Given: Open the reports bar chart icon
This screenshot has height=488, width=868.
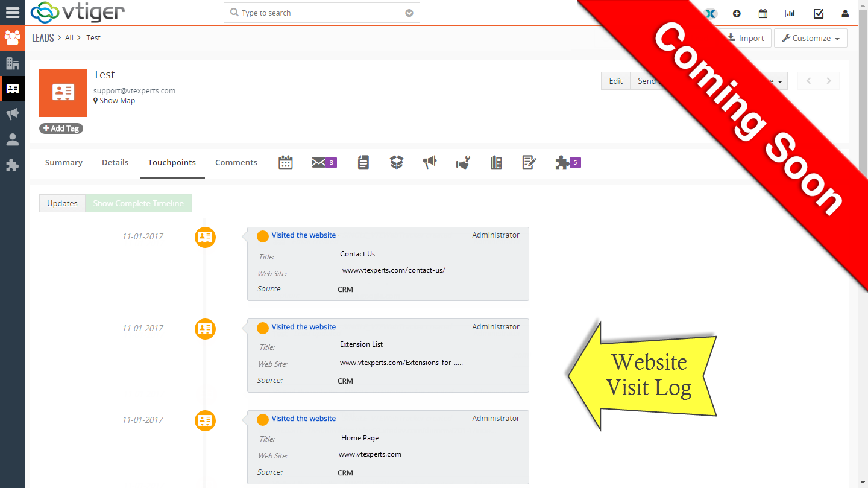Looking at the screenshot, I should pos(790,13).
